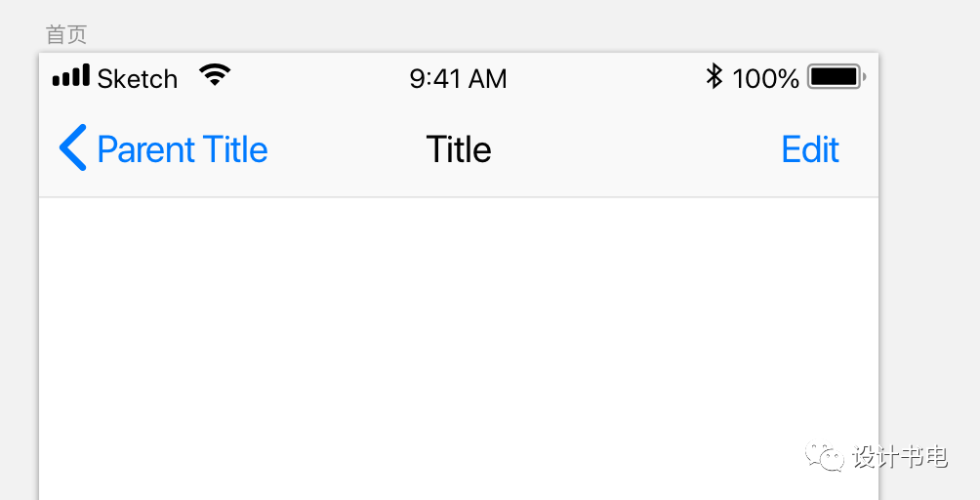Viewport: 980px width, 500px height.
Task: Click the WeChat logo watermark
Action: (x=825, y=456)
